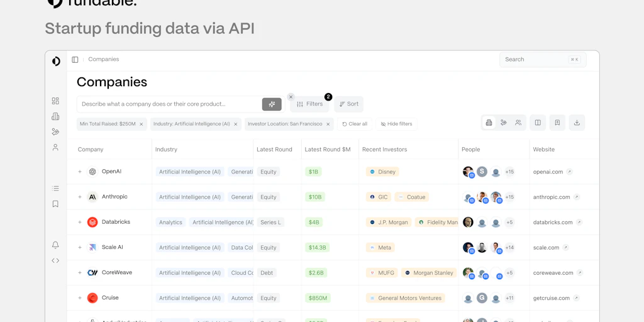The image size is (644, 322).
Task: Open the anthropic.com website link
Action: tap(552, 197)
